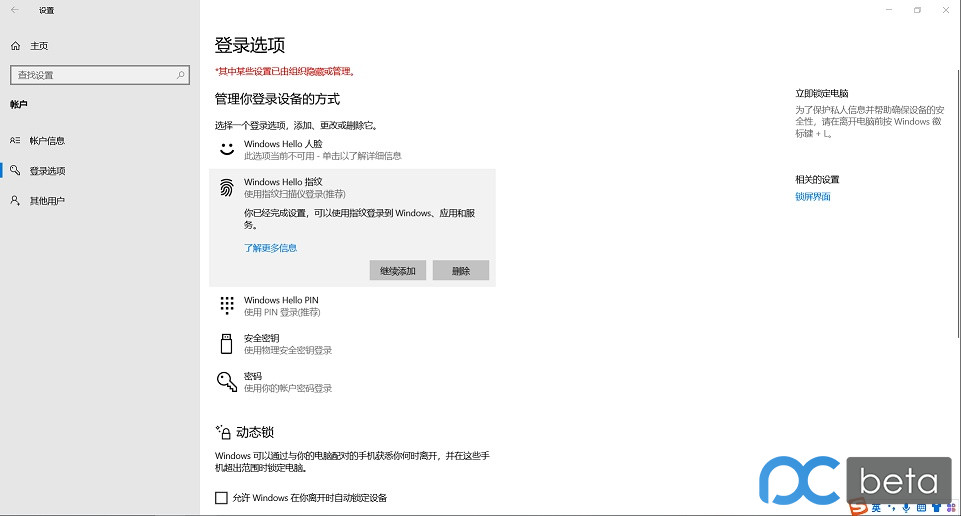Image resolution: width=961 pixels, height=516 pixels.
Task: Expand the Windows Hello PIN keypad option
Action: (x=227, y=305)
